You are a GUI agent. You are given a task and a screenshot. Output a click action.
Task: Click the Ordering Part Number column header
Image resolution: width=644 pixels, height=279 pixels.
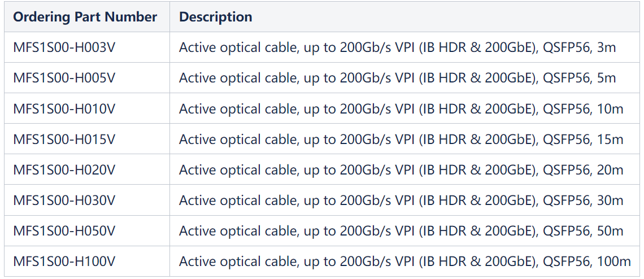tap(85, 17)
